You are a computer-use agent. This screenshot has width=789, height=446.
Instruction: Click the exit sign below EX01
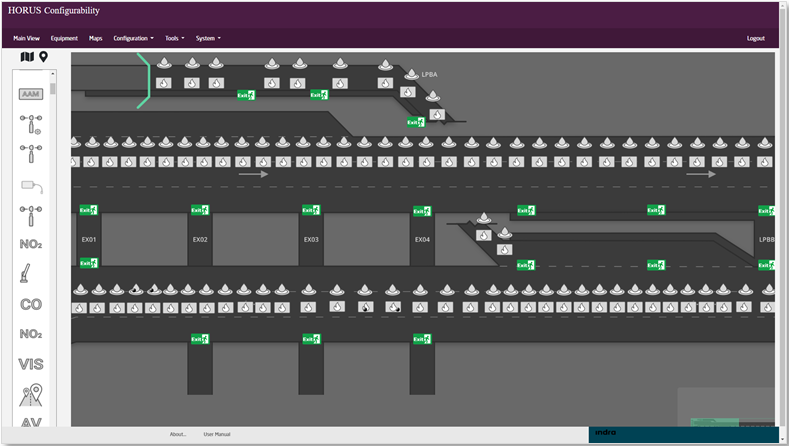point(89,263)
